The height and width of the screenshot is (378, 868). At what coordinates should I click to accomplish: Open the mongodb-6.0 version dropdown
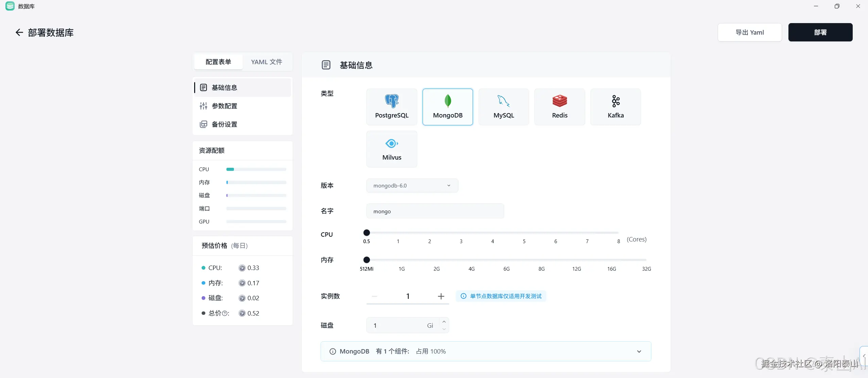point(411,185)
